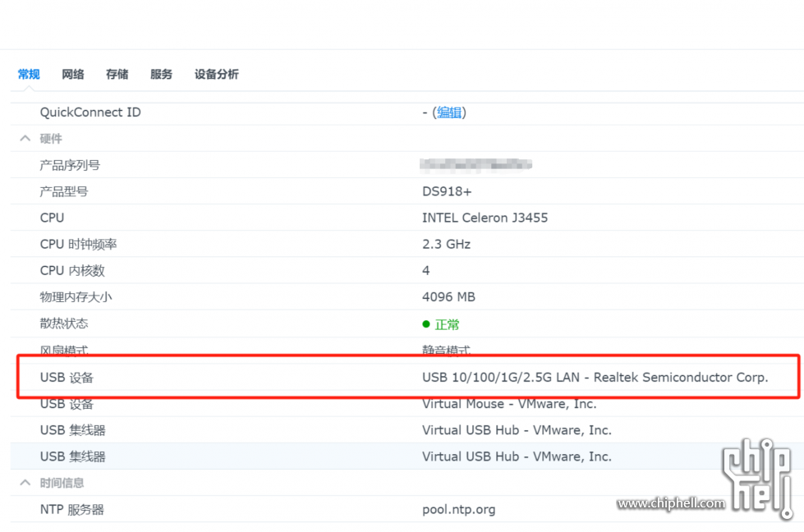Screen dimensions: 804x532
Task: Open the 设备分析 tab
Action: [216, 75]
